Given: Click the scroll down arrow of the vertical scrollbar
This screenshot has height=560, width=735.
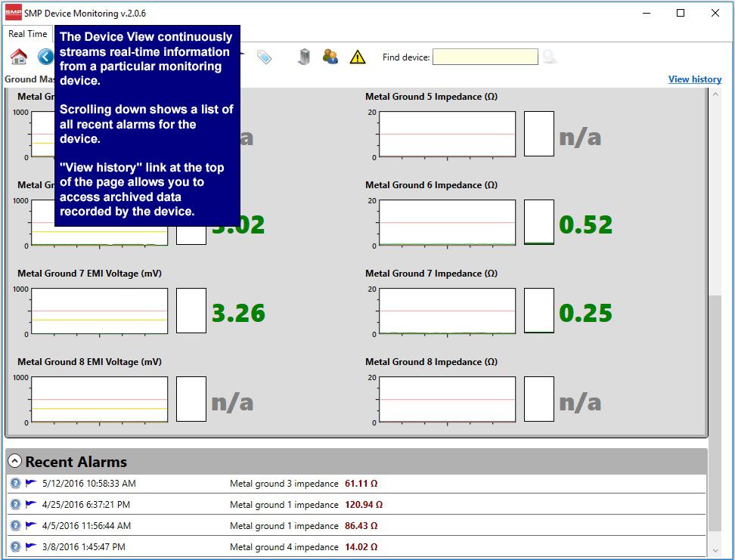Looking at the screenshot, I should pyautogui.click(x=715, y=551).
